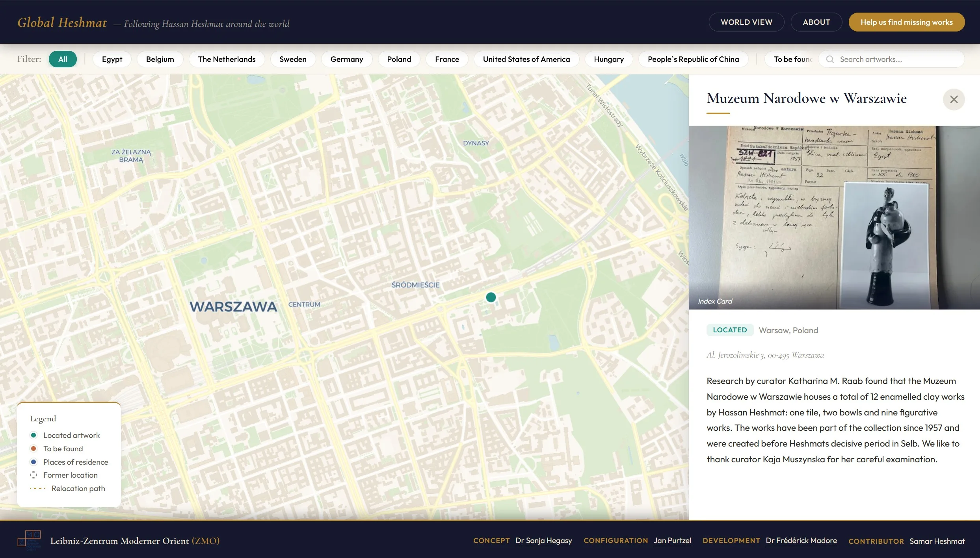Click the ZA ŻELAZNĄ BRAMĄ map label
Image resolution: width=980 pixels, height=558 pixels.
[131, 156]
